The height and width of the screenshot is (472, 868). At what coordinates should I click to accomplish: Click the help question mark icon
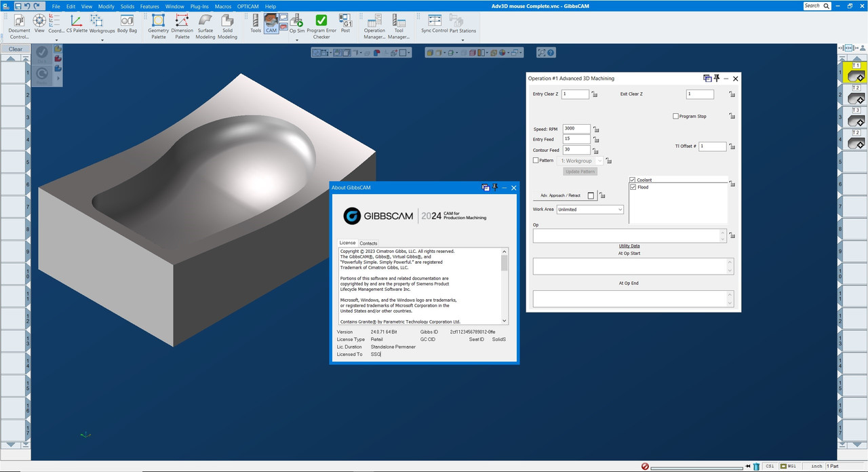tap(551, 52)
